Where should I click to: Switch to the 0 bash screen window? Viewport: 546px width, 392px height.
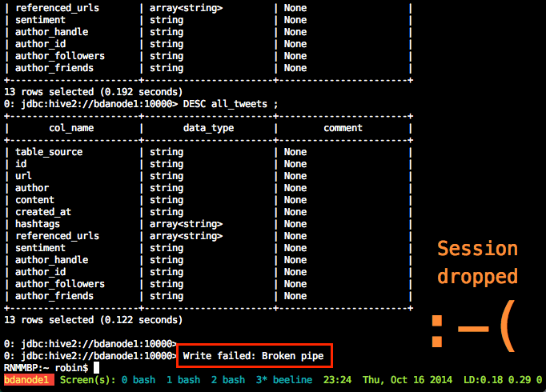pos(138,379)
